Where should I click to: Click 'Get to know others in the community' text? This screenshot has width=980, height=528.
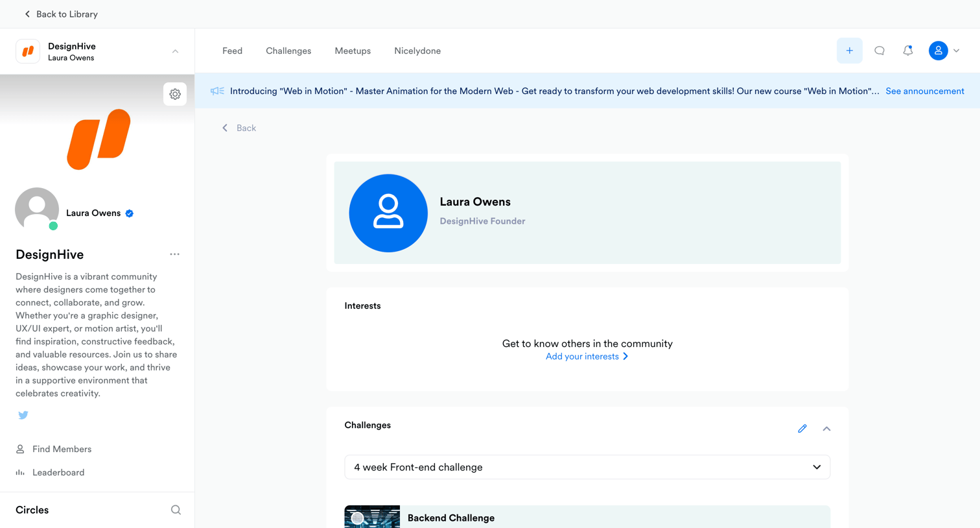coord(587,343)
